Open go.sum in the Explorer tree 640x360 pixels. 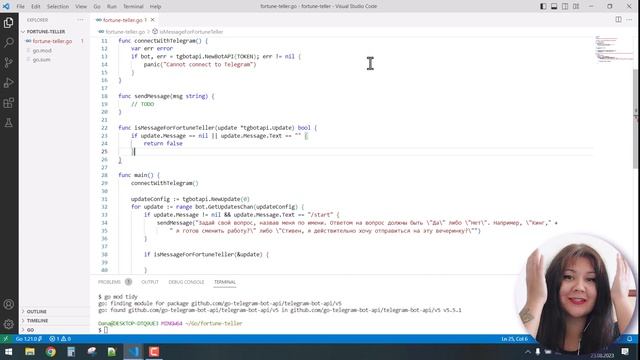click(x=42, y=60)
